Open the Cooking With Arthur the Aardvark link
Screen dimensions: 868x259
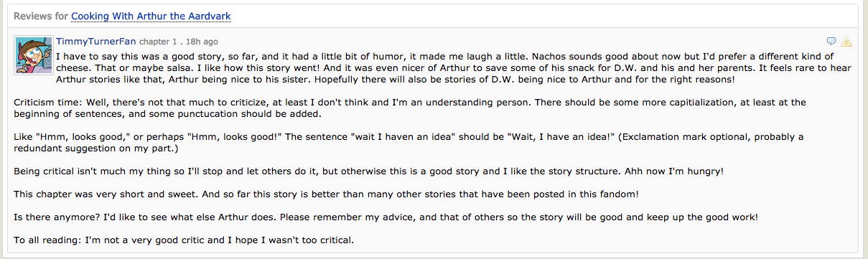click(151, 16)
